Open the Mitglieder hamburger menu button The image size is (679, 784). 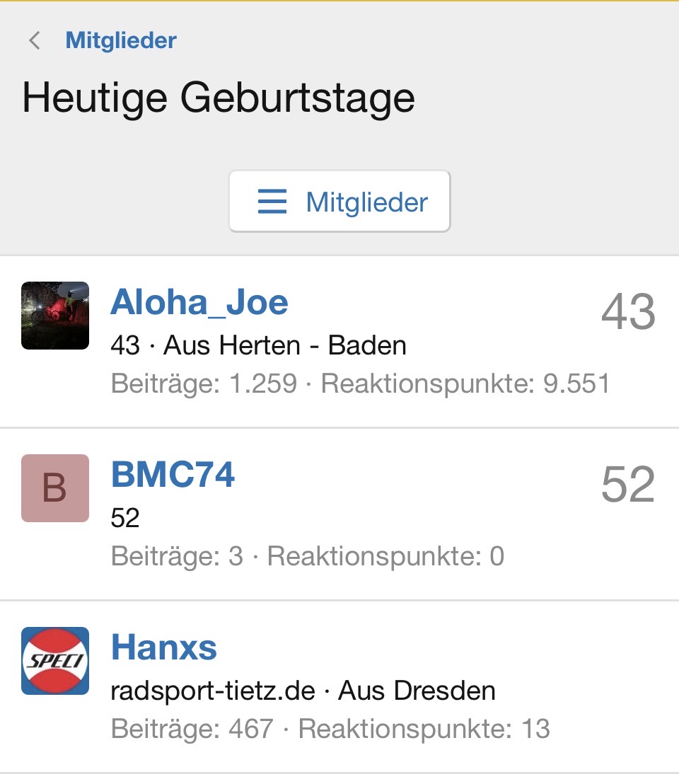[339, 202]
